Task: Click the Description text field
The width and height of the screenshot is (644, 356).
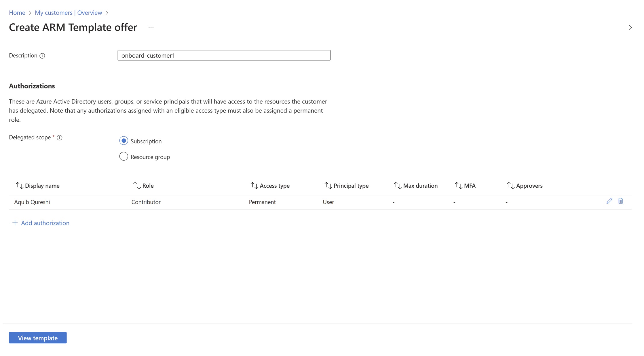Action: click(224, 55)
